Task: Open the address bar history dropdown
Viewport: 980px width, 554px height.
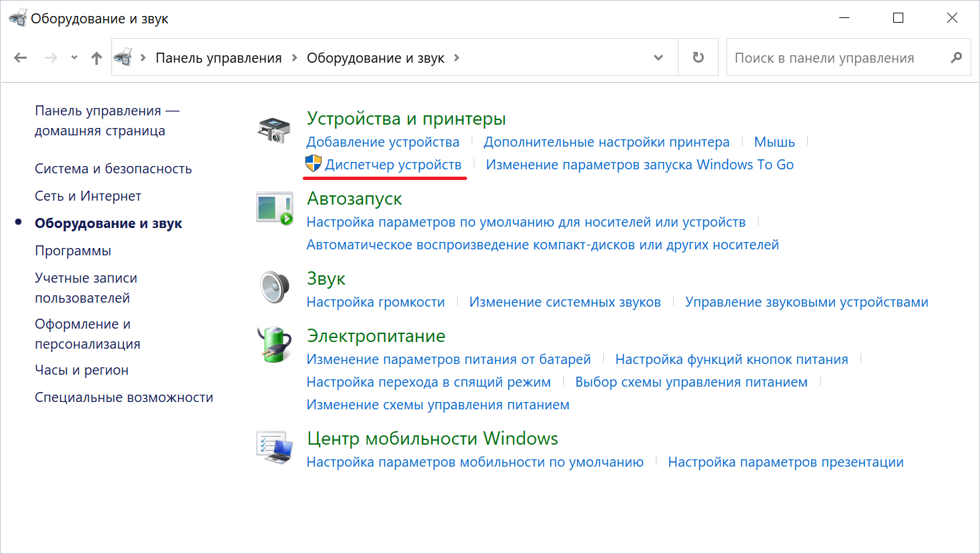Action: [x=658, y=58]
